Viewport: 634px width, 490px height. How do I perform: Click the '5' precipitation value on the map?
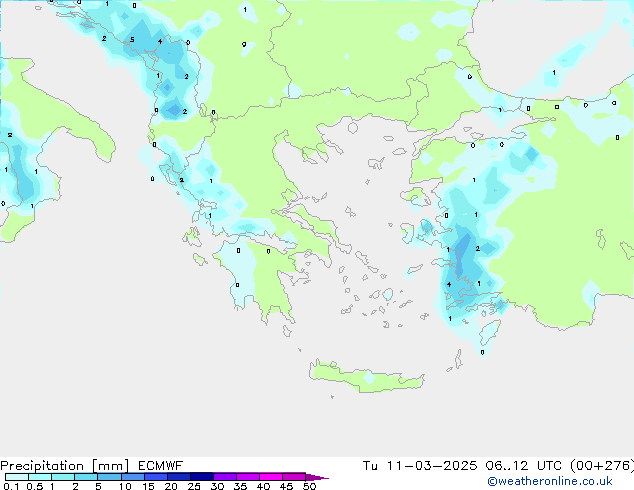click(132, 40)
